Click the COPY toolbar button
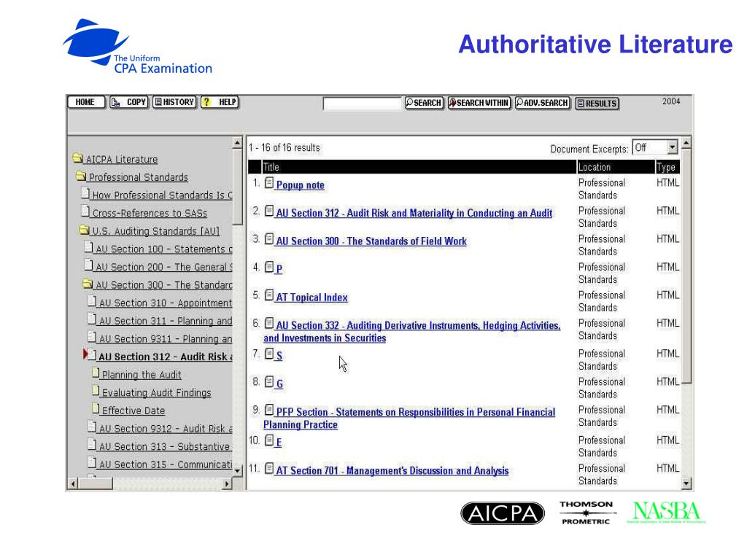Image resolution: width=747 pixels, height=560 pixels. [129, 102]
